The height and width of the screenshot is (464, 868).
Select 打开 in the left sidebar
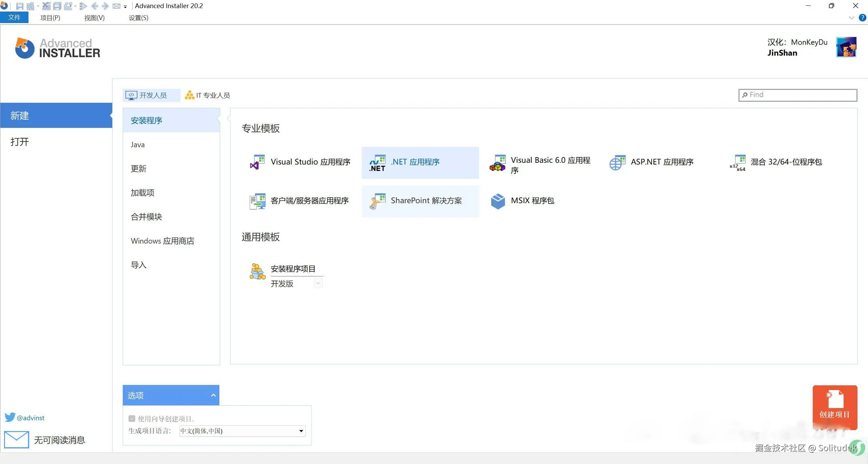click(x=56, y=141)
